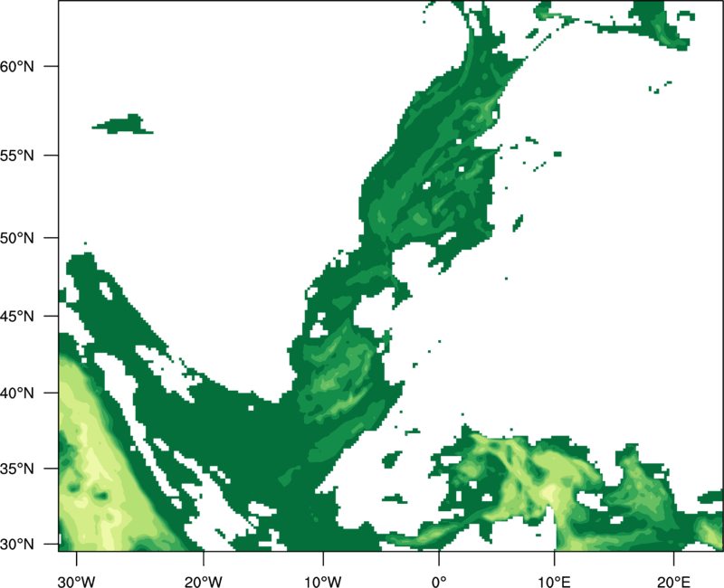724x588 pixels.
Task: Click the 60°N latitude label
Action: pyautogui.click(x=16, y=66)
